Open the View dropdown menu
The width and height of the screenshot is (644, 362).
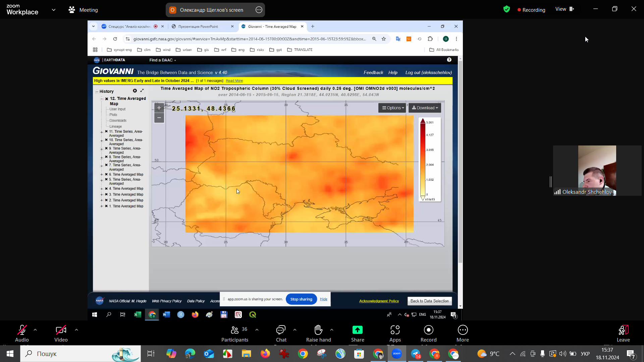(x=565, y=9)
